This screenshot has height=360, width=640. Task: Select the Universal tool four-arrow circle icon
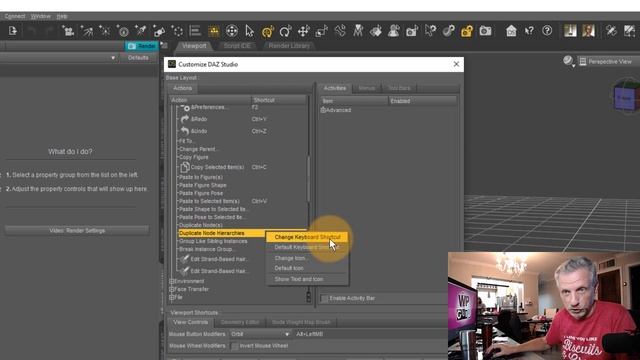231,31
